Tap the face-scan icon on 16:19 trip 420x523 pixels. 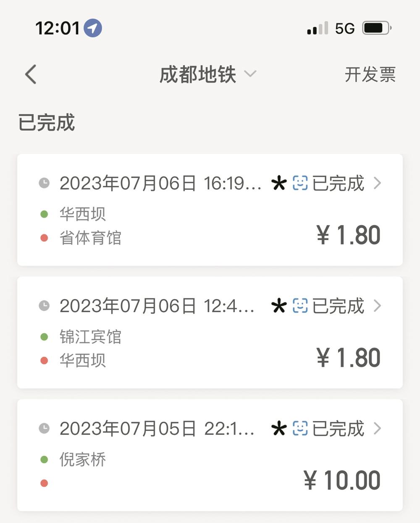[300, 183]
